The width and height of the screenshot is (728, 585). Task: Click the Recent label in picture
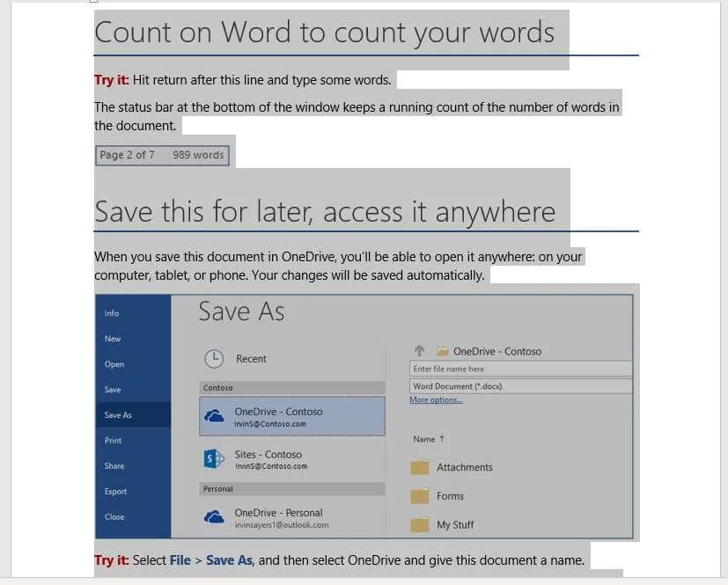(251, 359)
